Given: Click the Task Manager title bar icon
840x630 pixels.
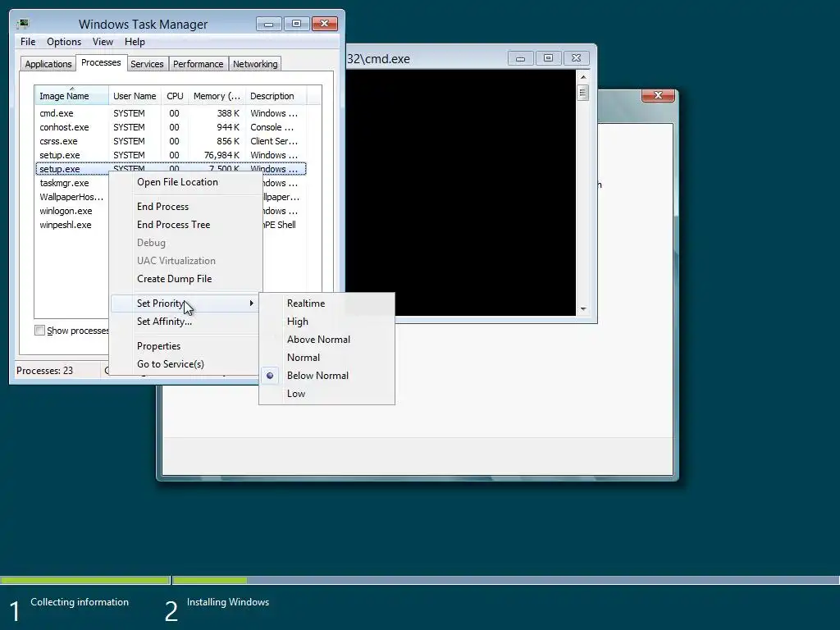Looking at the screenshot, I should point(22,24).
